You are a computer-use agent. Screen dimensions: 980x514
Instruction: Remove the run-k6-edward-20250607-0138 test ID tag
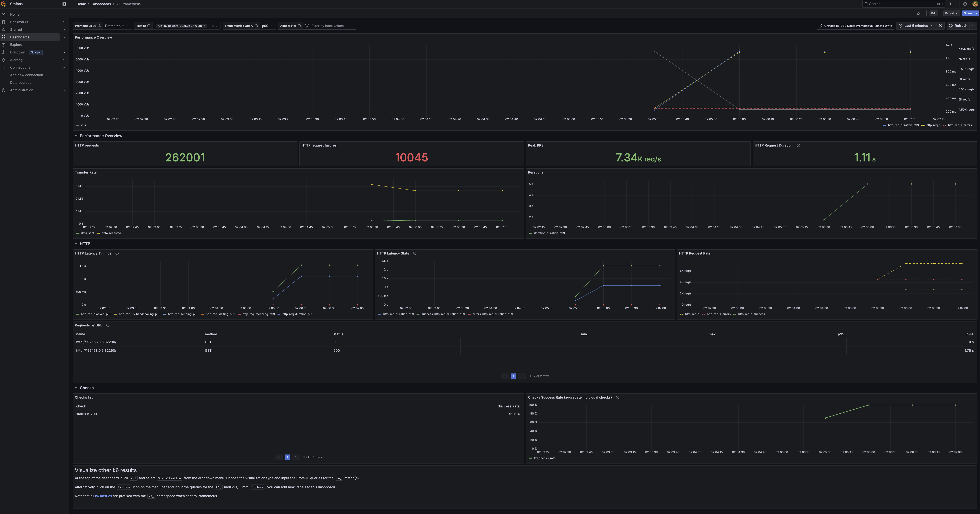point(204,26)
